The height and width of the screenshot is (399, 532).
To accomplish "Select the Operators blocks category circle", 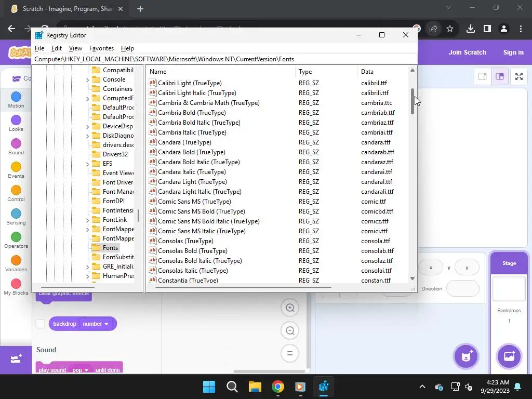I will [x=16, y=237].
